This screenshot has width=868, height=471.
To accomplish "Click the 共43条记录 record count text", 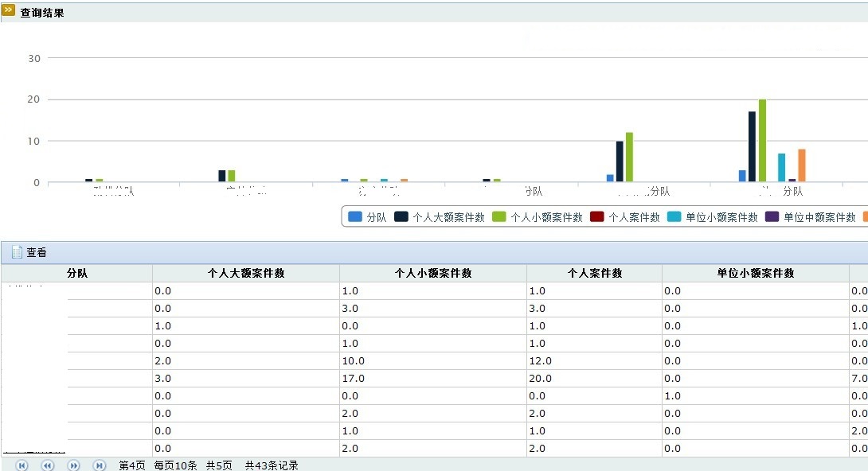I will pyautogui.click(x=272, y=465).
